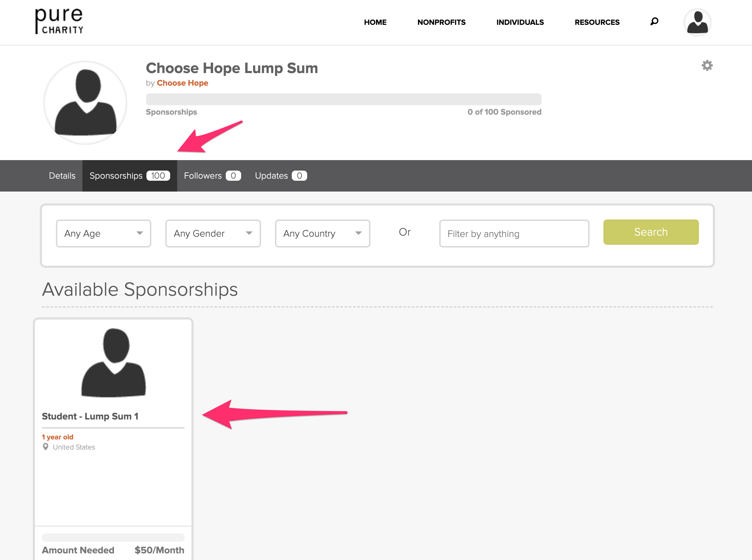Expand the Any Country dropdown
This screenshot has height=560, width=752.
pyautogui.click(x=323, y=234)
